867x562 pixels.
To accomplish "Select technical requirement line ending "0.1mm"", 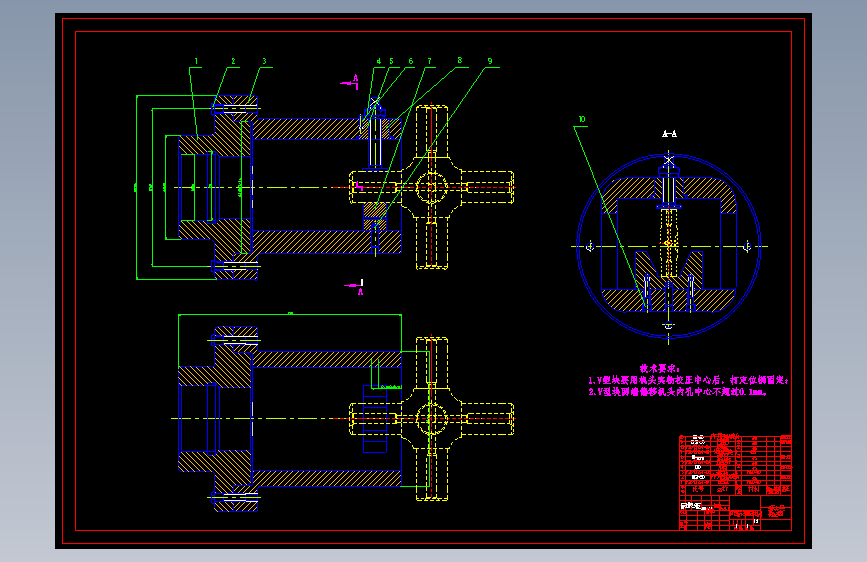I will (x=678, y=392).
